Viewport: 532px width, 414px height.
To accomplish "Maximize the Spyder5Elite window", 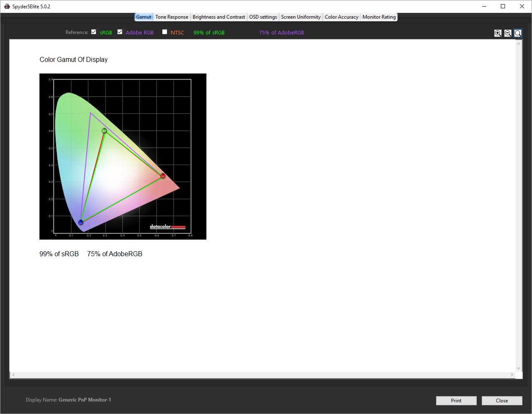I will click(503, 6).
